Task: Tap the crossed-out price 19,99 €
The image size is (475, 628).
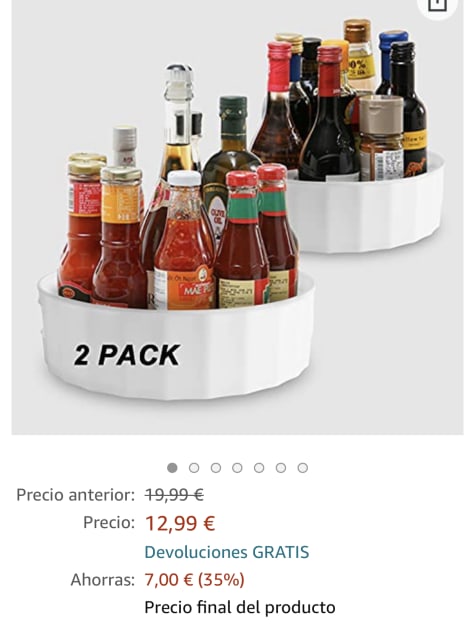Action: [x=174, y=495]
